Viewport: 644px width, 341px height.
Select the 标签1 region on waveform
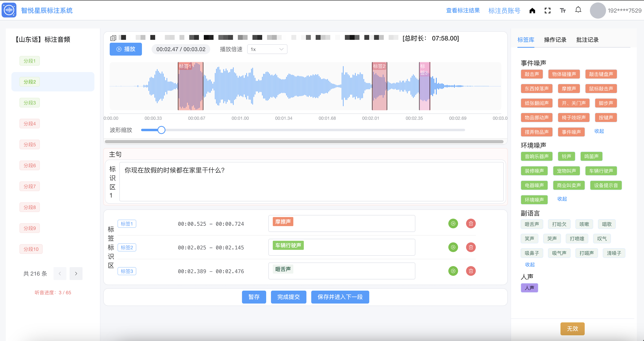[x=190, y=86]
